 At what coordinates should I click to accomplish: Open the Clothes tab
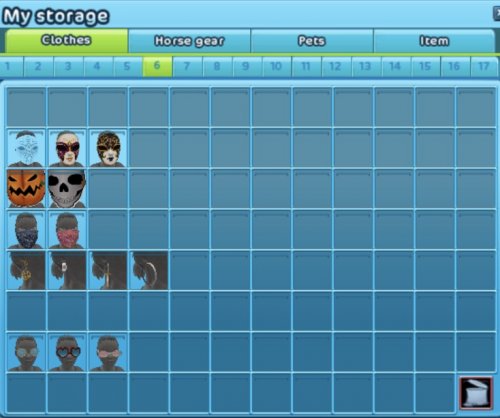(66, 41)
